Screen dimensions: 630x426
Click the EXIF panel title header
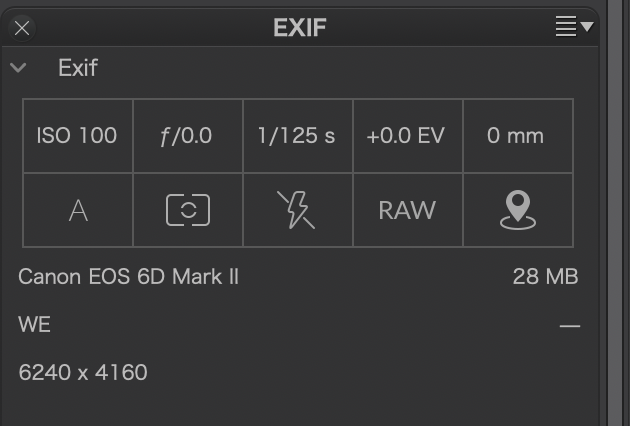point(300,27)
